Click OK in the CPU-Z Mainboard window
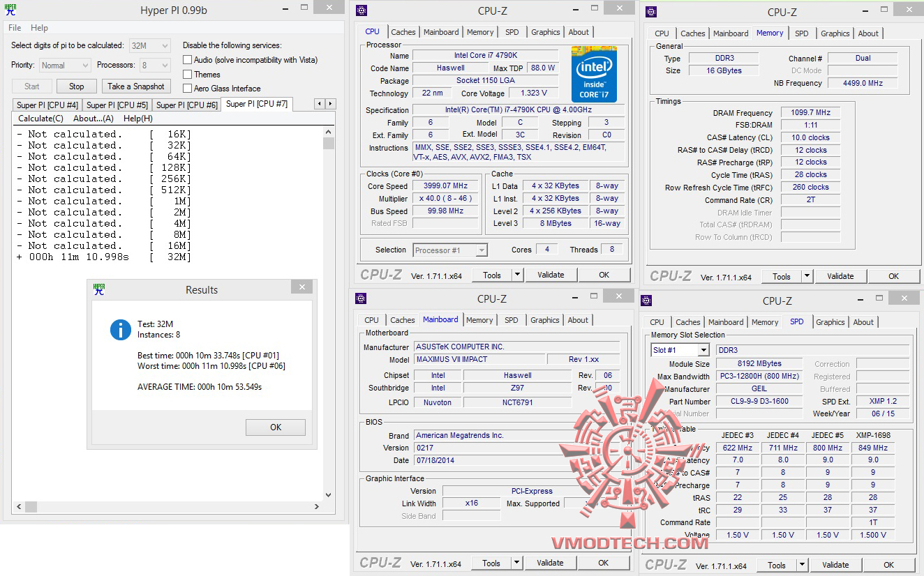 pos(604,563)
